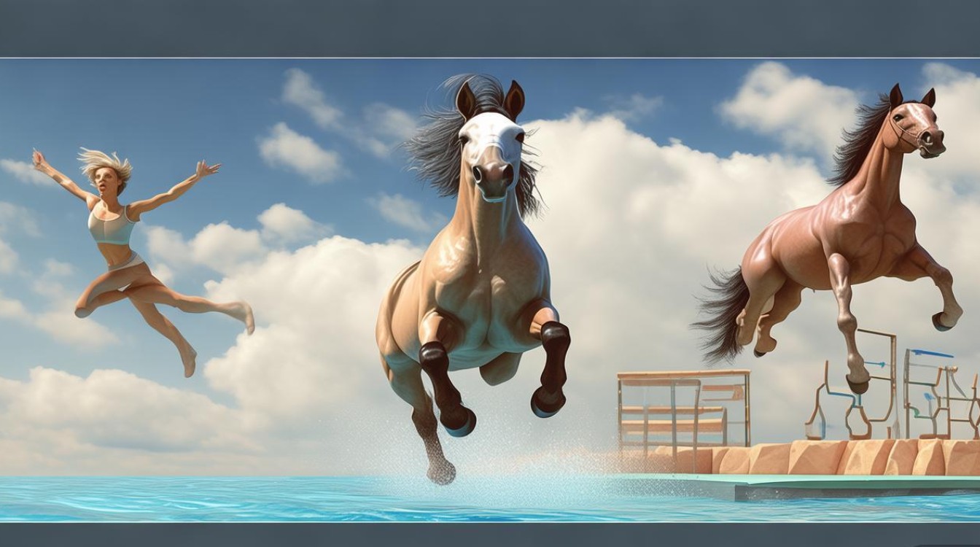Screen dimensions: 980x547
Task: Click the woman's raised left hand
Action: click(39, 158)
